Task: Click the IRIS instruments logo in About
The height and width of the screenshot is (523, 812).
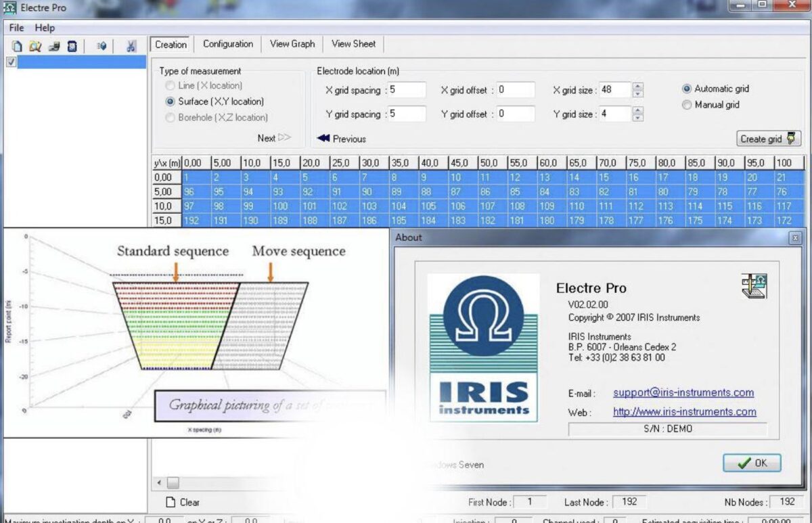Action: [x=483, y=348]
